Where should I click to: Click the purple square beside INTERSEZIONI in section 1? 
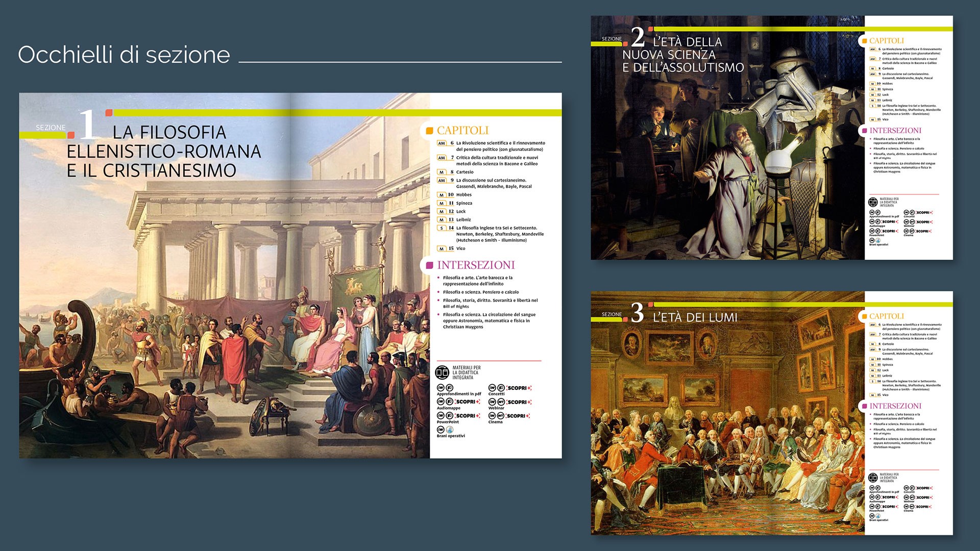430,265
